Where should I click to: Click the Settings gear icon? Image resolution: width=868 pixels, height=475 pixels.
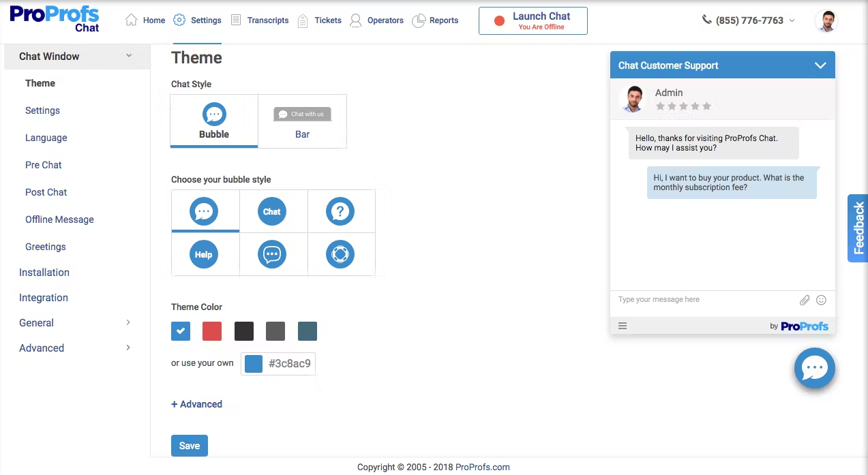179,20
